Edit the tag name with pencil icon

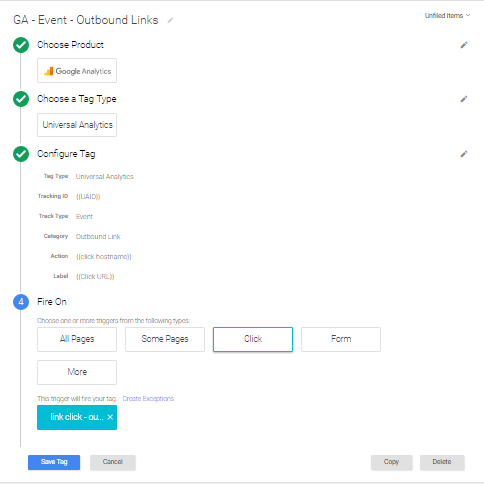click(x=170, y=20)
